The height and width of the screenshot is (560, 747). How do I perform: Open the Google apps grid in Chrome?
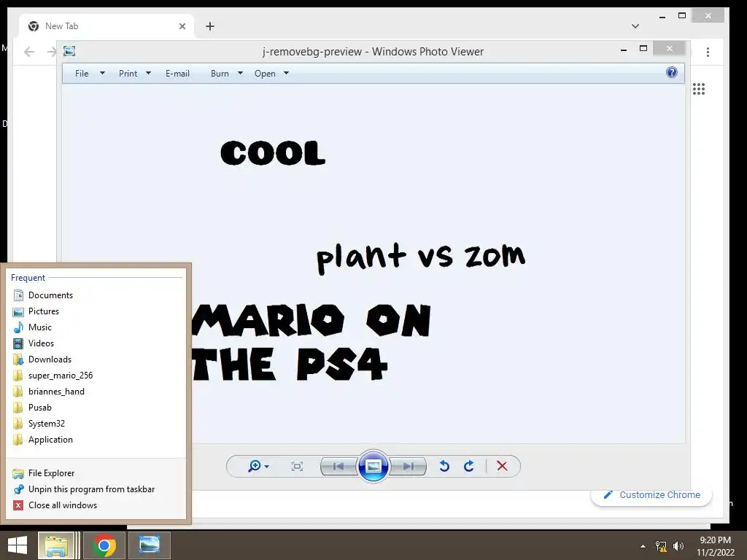click(x=699, y=89)
